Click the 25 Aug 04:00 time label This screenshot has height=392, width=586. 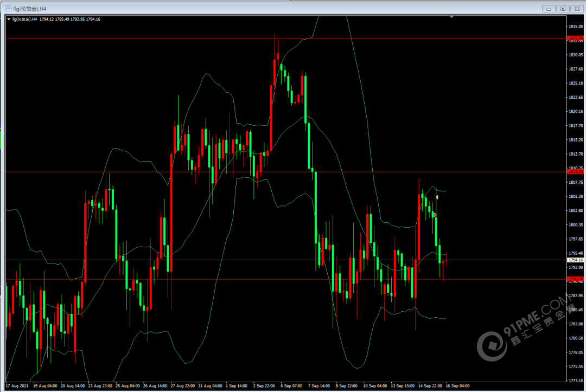click(x=128, y=386)
